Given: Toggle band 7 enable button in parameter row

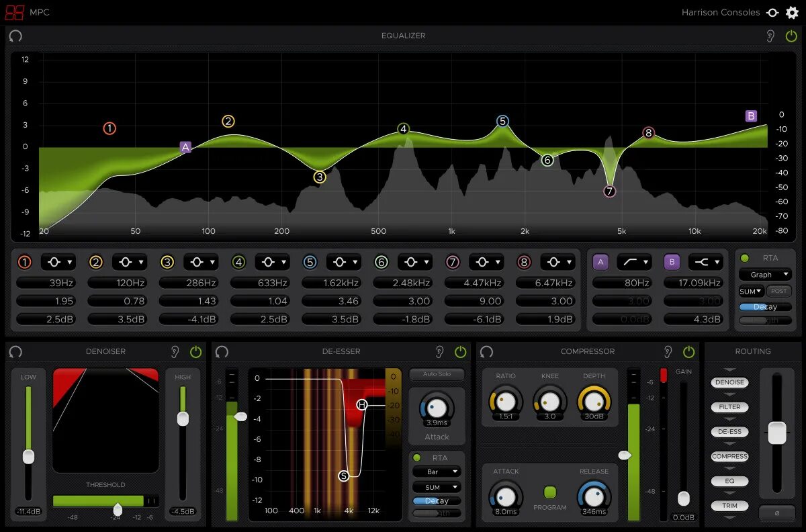Looking at the screenshot, I should pos(452,262).
